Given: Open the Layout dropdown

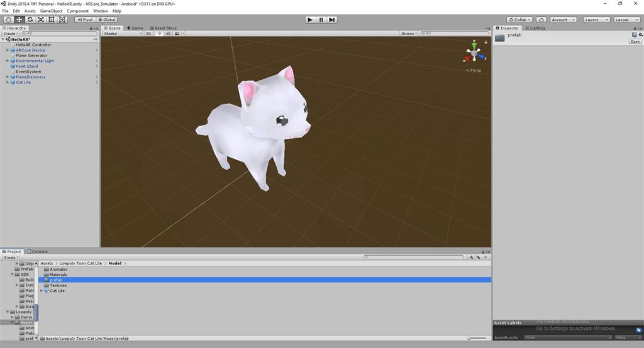Looking at the screenshot, I should click(627, 19).
